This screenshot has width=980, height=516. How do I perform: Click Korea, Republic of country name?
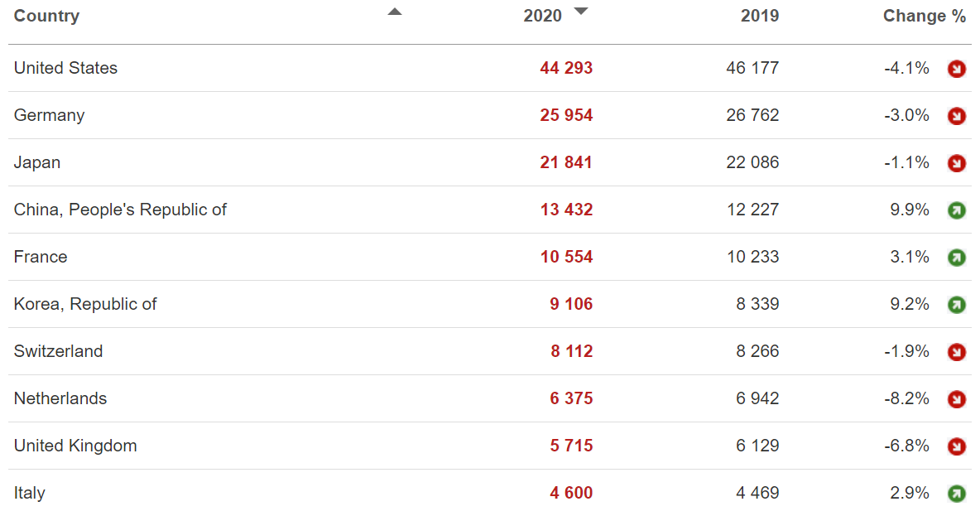(85, 304)
